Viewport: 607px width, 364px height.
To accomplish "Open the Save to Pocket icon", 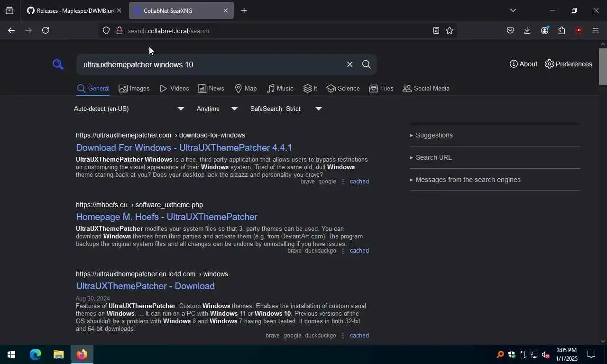I will [510, 30].
